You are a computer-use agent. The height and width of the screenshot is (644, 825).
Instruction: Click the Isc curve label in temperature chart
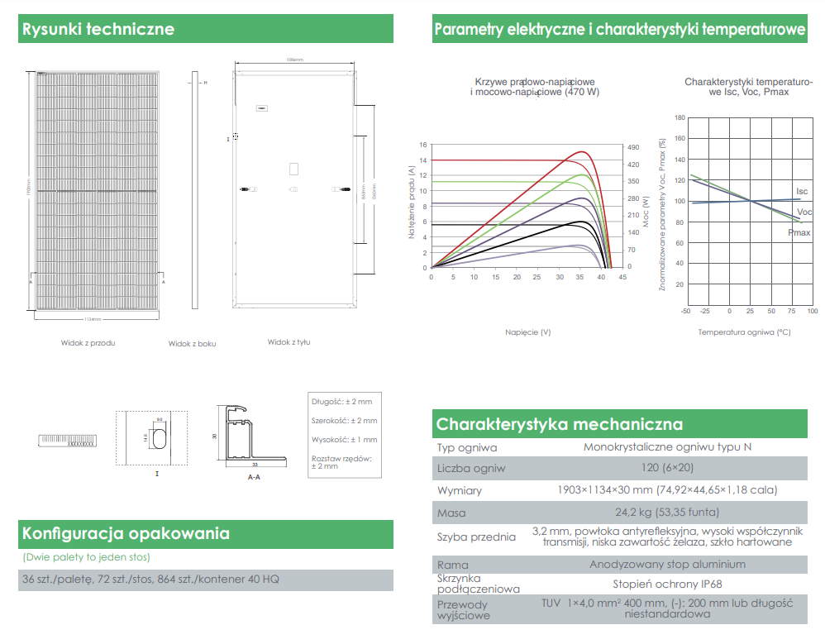(802, 192)
